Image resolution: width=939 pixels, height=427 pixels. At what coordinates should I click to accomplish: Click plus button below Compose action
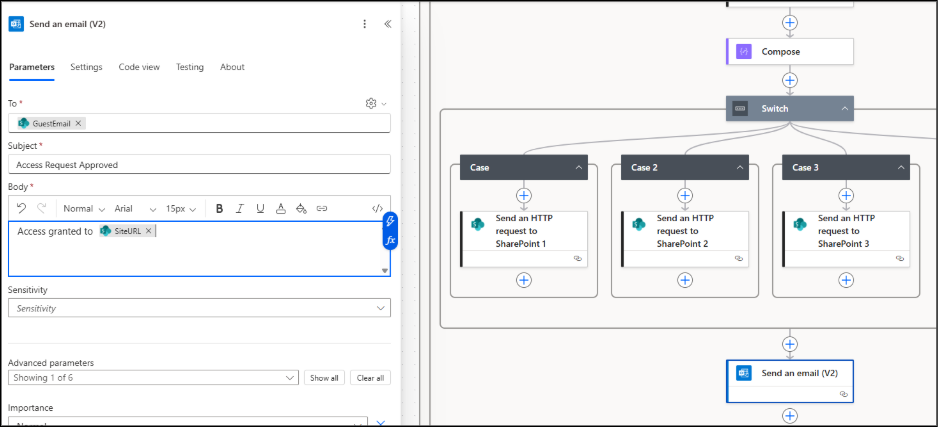tap(790, 80)
